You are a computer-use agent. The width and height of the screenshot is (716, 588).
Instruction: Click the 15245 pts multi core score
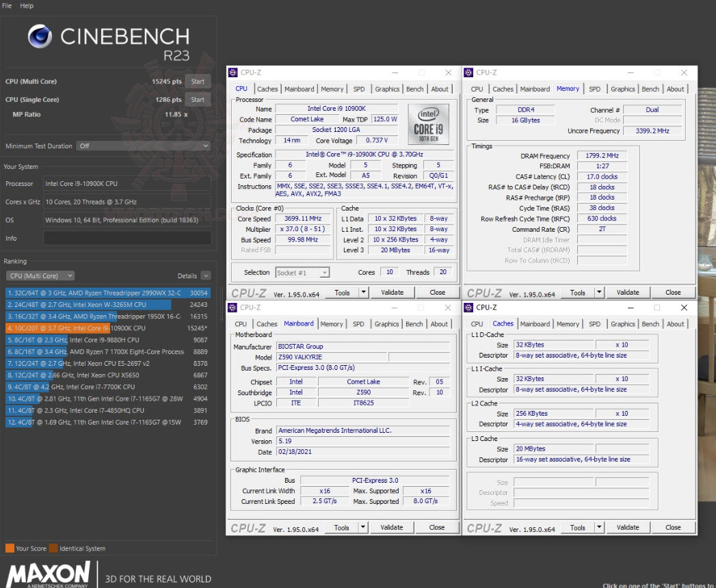[167, 82]
